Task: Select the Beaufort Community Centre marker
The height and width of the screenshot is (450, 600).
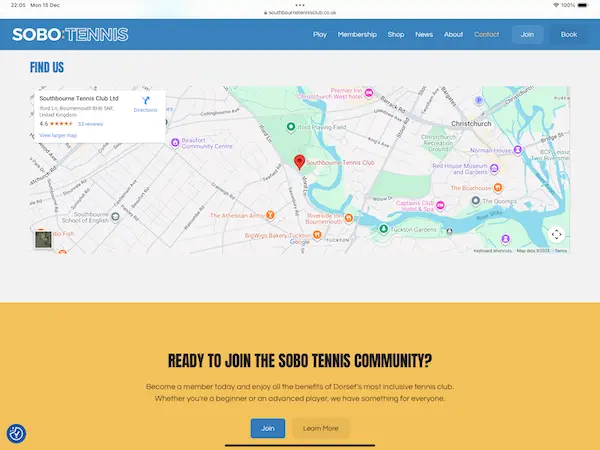Action: [175, 143]
